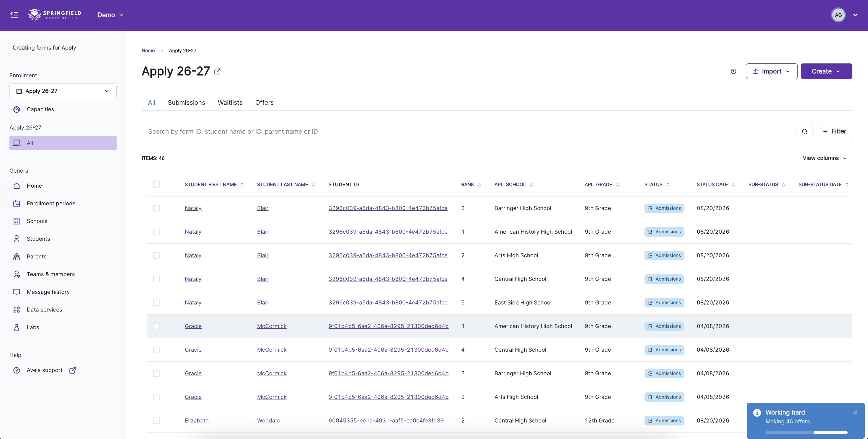This screenshot has width=868, height=439.
Task: Click the AG user avatar
Action: point(838,15)
